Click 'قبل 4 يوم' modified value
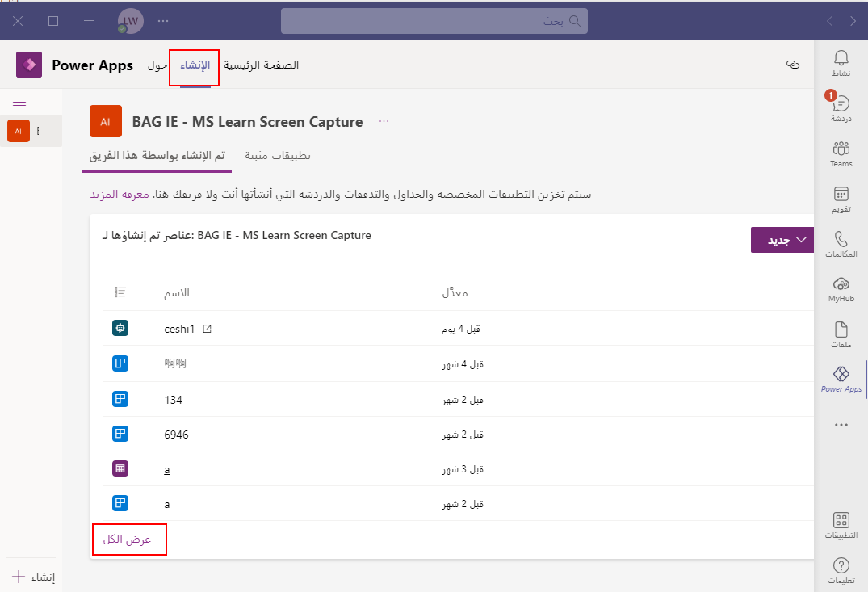The image size is (868, 592). point(460,329)
